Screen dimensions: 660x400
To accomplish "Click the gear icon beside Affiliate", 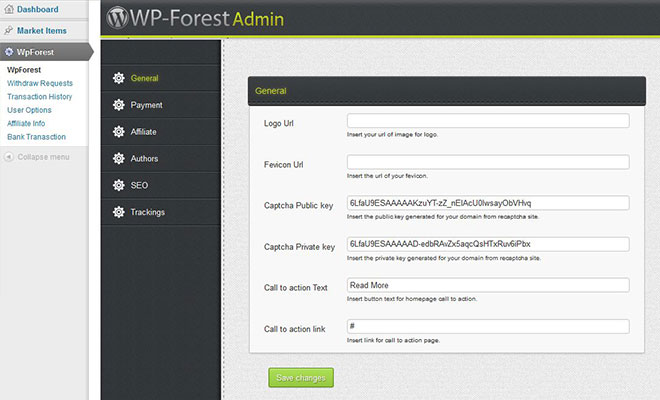I will [119, 132].
